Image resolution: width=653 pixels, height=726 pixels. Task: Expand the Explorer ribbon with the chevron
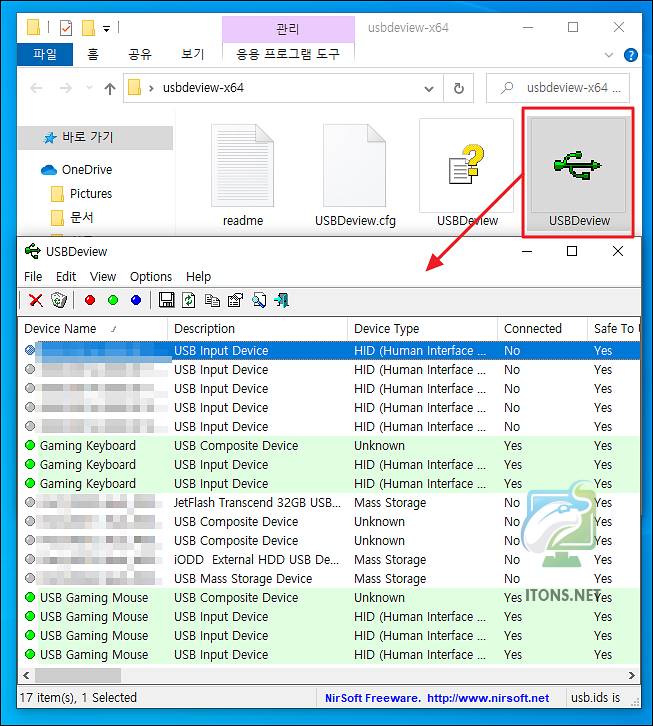[608, 55]
